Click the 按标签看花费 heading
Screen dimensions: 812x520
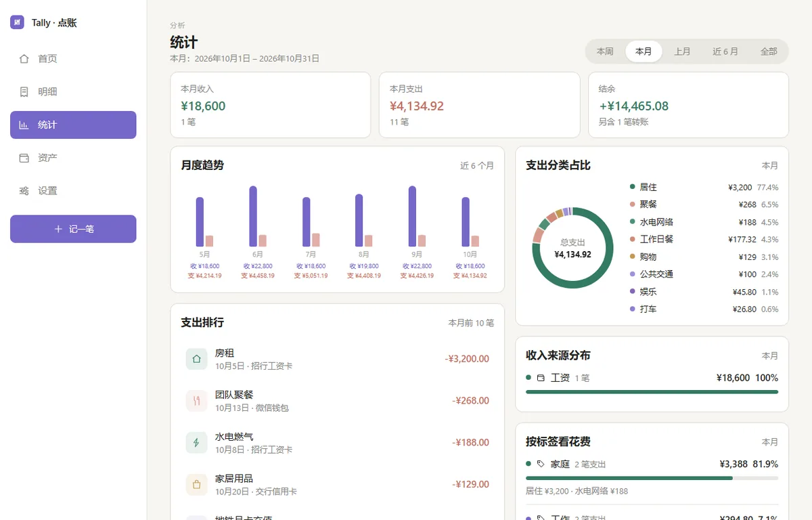pos(558,441)
